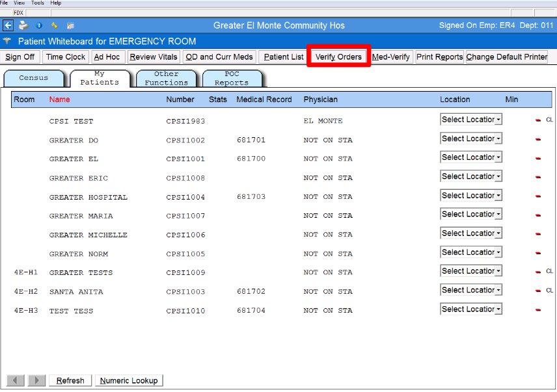
Task: Click the right pagination arrow at bottom
Action: 36,380
